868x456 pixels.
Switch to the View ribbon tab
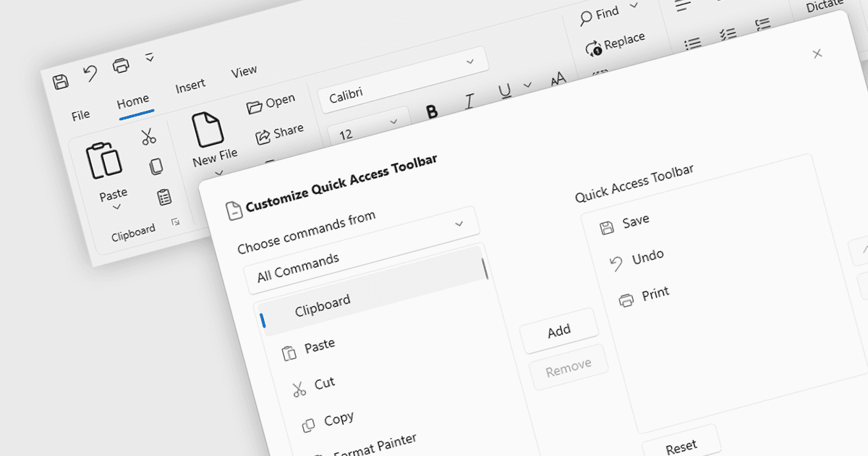tap(244, 72)
